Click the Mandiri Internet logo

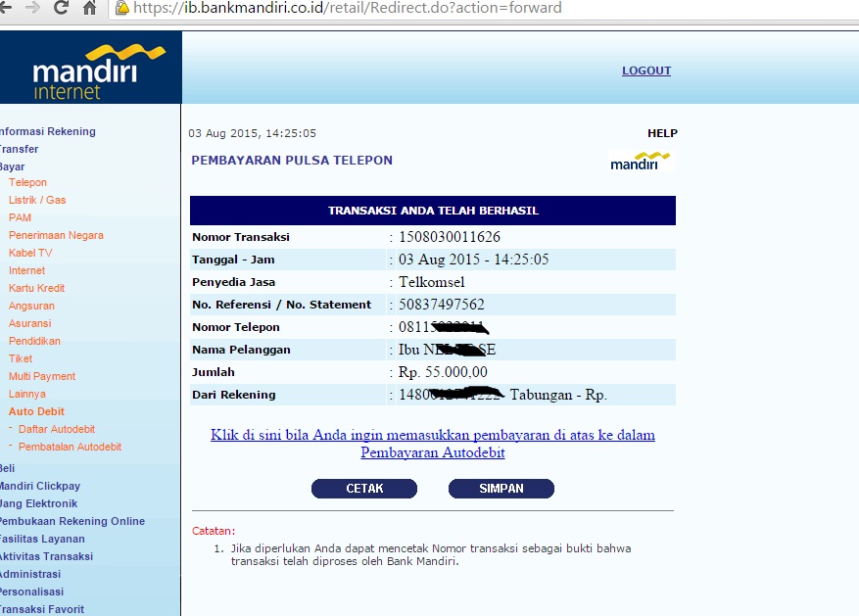pos(90,68)
